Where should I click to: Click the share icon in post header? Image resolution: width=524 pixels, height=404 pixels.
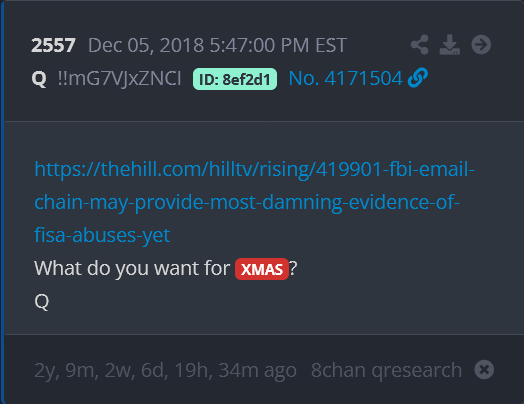420,44
